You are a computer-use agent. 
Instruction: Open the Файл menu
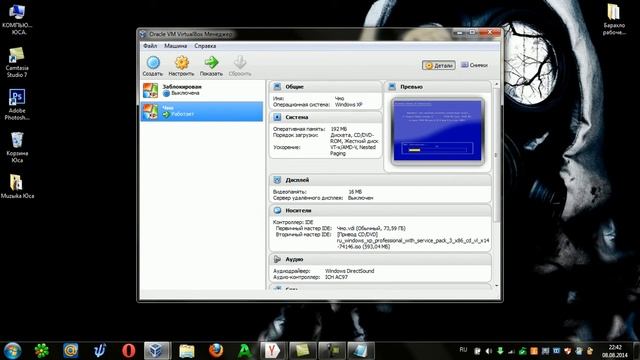(150, 46)
